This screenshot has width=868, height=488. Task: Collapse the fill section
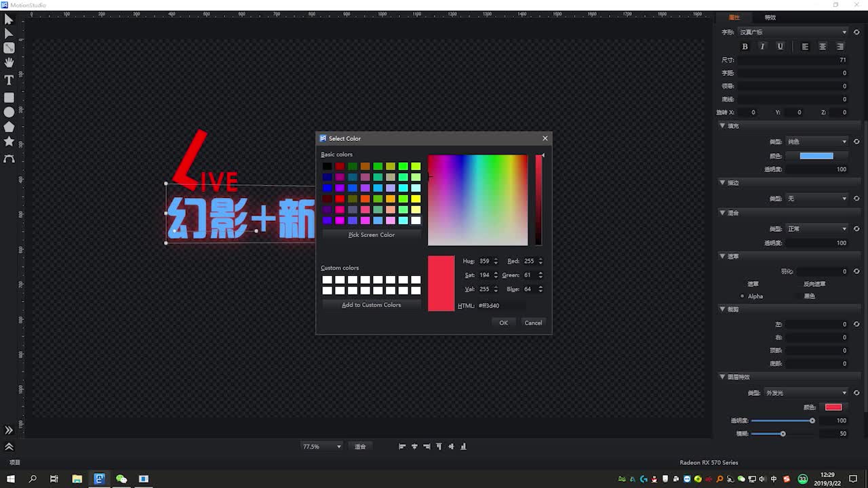(x=723, y=125)
